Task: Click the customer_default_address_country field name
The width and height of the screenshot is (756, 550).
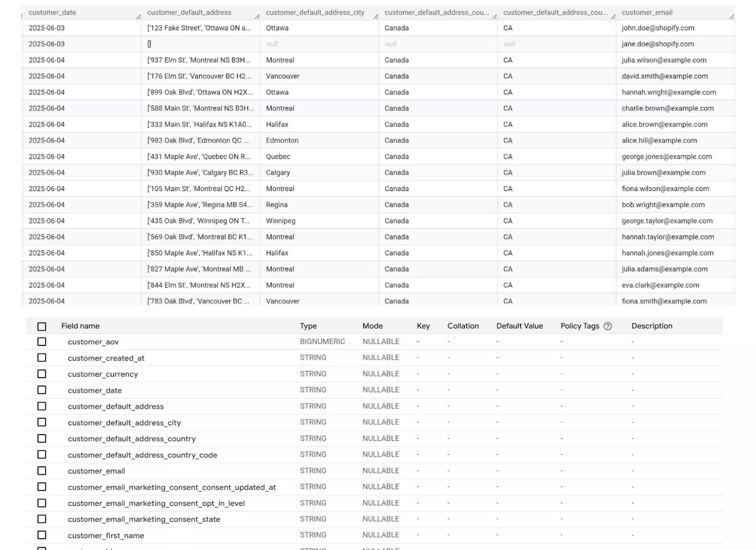Action: 132,438
